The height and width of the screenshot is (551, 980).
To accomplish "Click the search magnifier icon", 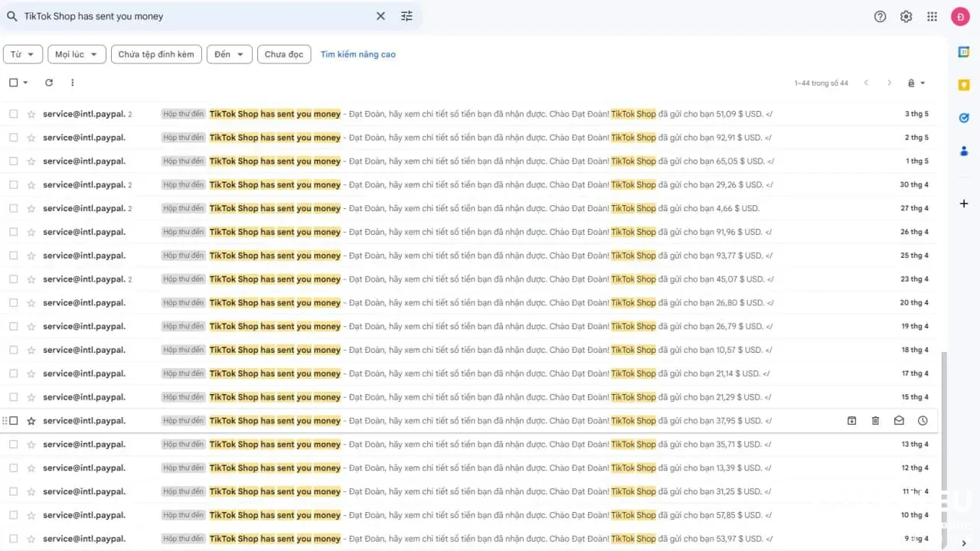I will coord(12,16).
